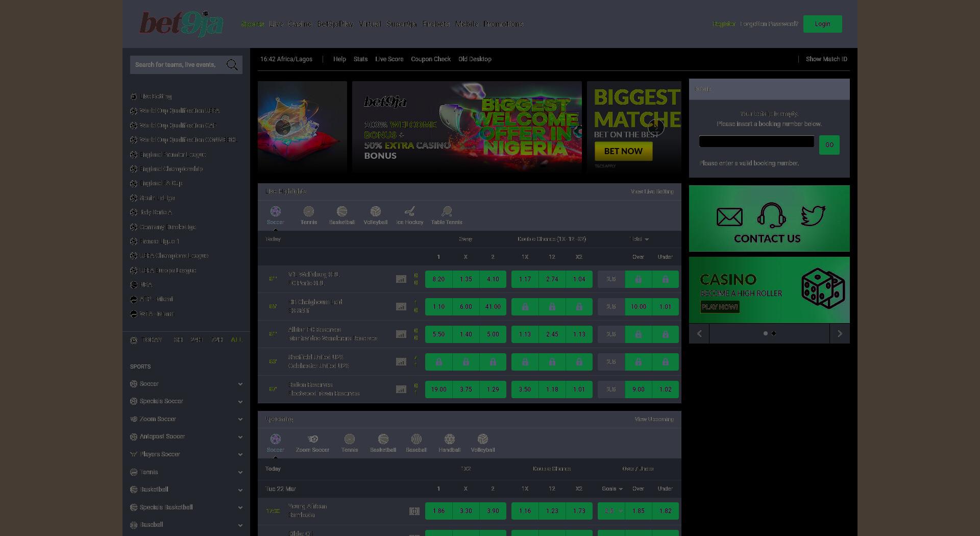Expand Antepost Soccer category
The height and width of the screenshot is (536, 980).
(x=186, y=436)
